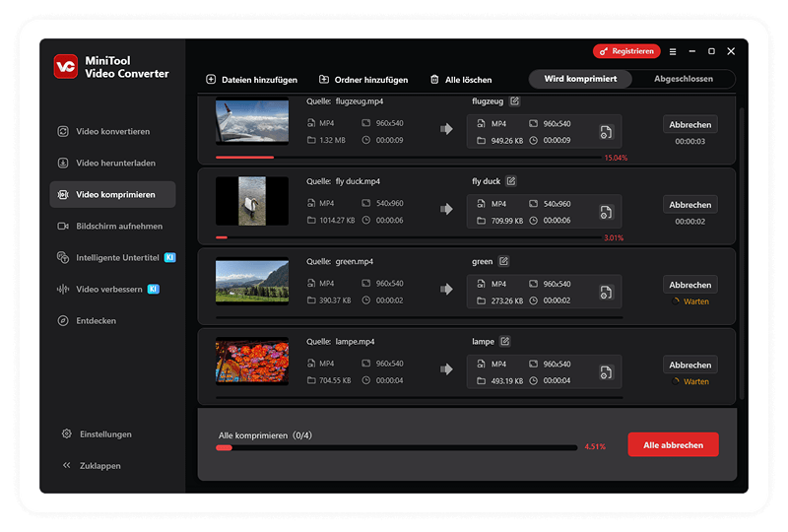The height and width of the screenshot is (532, 788).
Task: Cancel compression of green via Abbrechen
Action: (x=690, y=285)
